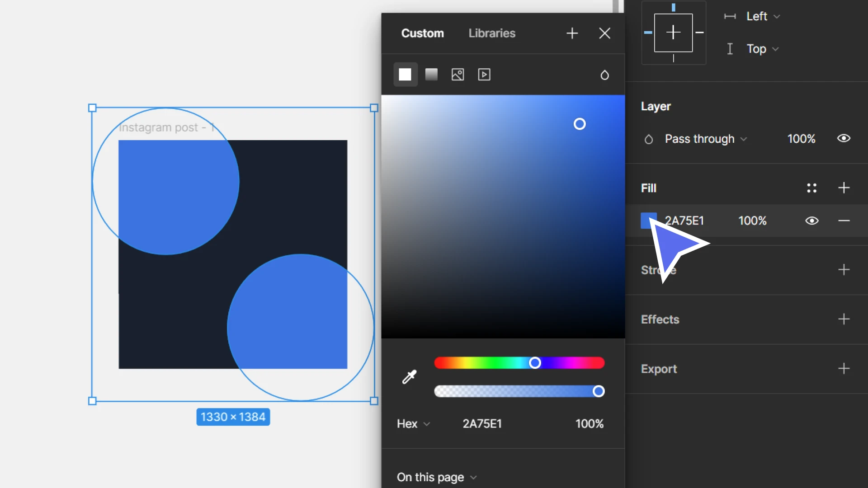This screenshot has height=488, width=868.
Task: Select the gradient fill type
Action: click(x=431, y=75)
